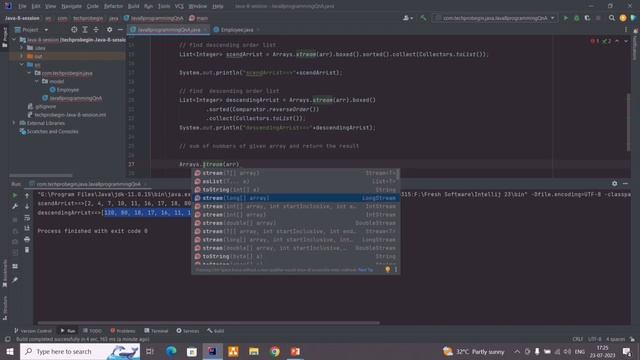The image size is (640, 360).
Task: Go down the stack trace in Run panel
Action: 27,207
